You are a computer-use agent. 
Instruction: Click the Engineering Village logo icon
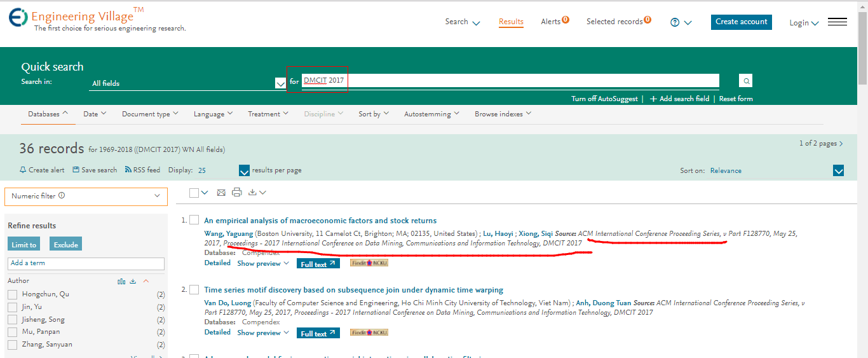pos(18,17)
